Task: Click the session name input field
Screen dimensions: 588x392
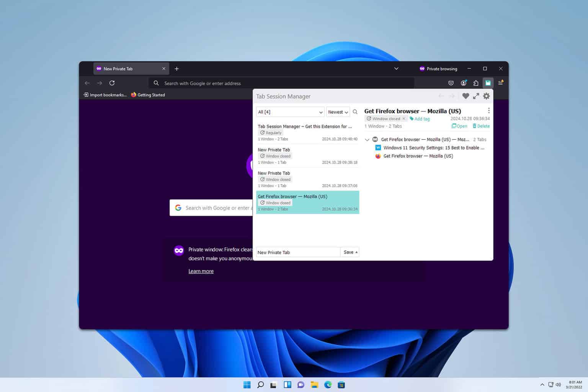Action: coord(298,252)
